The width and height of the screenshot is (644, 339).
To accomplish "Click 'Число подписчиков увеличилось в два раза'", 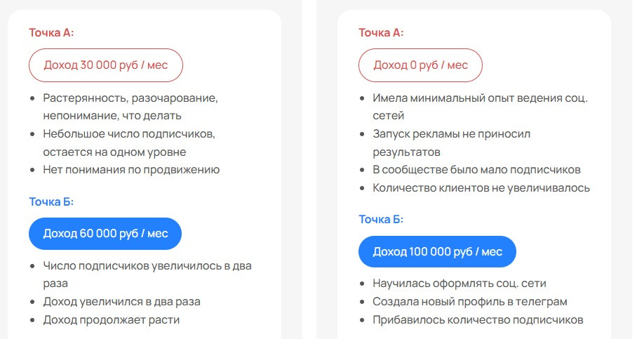I will [x=147, y=266].
